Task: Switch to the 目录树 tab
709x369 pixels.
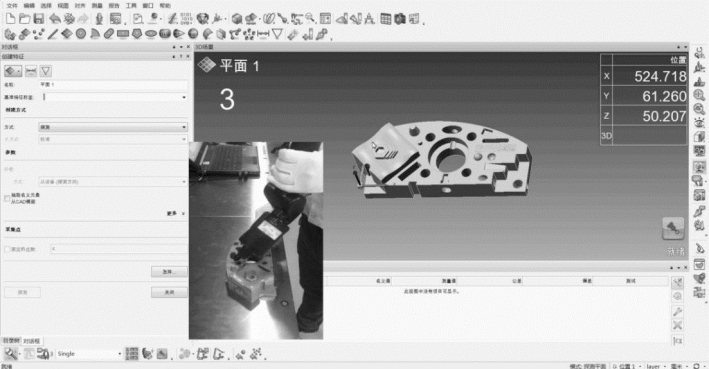Action: pos(11,341)
